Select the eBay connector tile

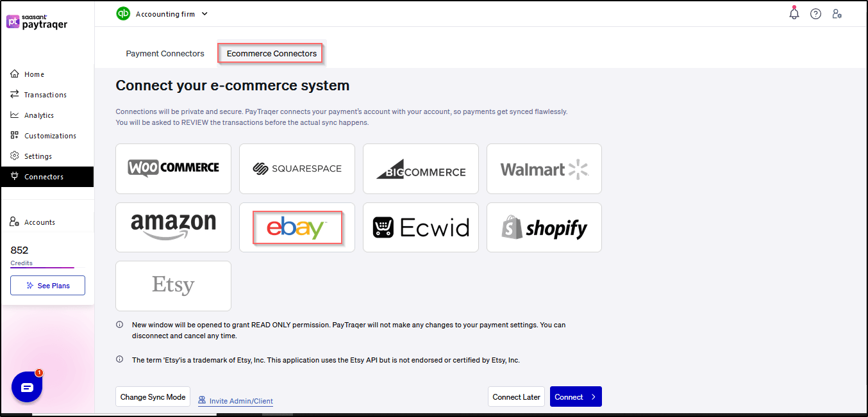click(x=297, y=227)
